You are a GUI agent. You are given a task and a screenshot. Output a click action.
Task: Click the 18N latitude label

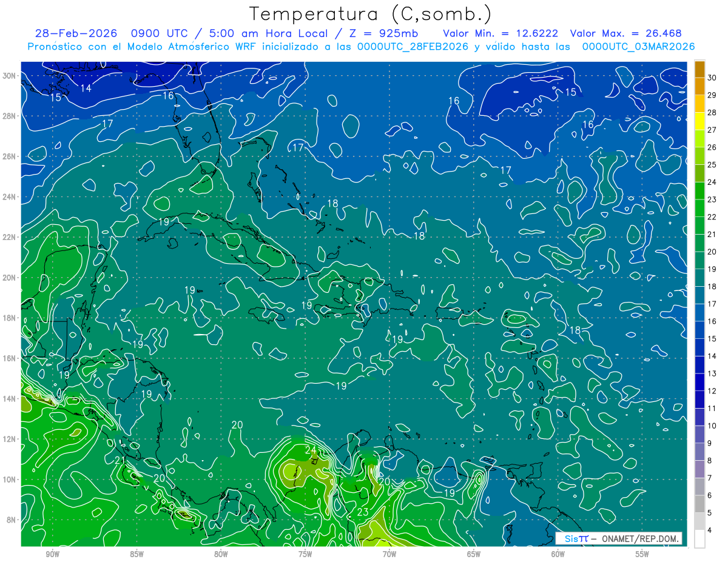click(x=10, y=318)
